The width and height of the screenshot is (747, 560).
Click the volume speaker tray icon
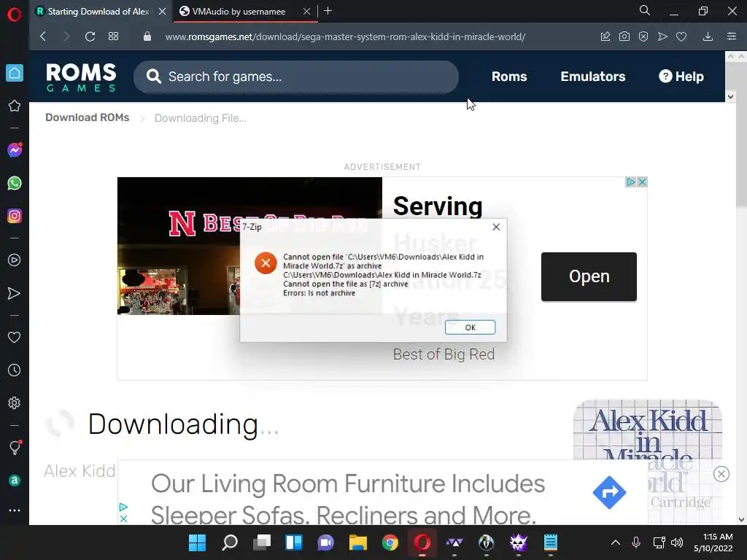(677, 542)
